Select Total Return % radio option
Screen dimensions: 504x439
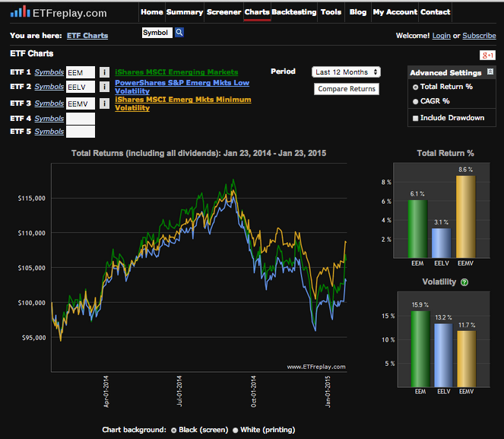(415, 87)
